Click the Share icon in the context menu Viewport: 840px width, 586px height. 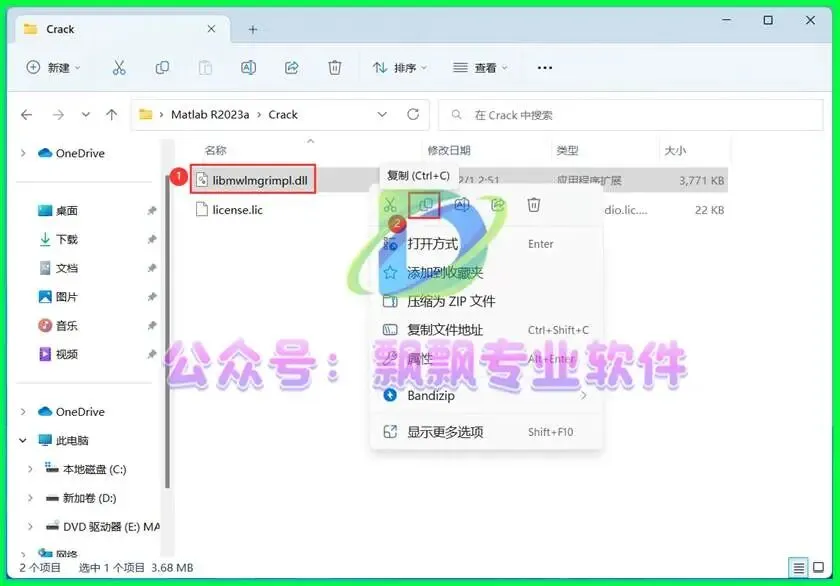[498, 205]
